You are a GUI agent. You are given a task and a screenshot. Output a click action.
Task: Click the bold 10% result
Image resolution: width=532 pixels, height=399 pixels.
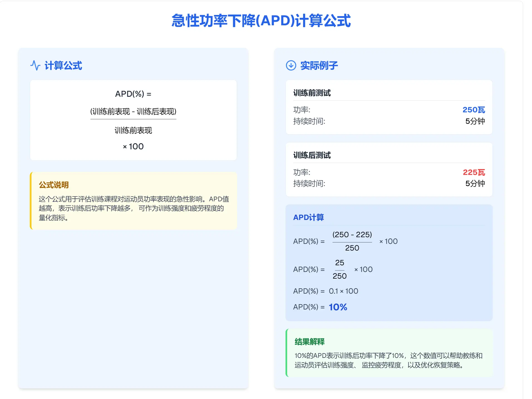click(x=338, y=307)
